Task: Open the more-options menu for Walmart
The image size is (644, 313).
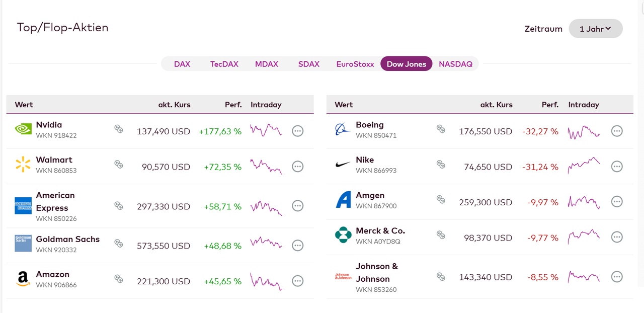Action: tap(298, 167)
